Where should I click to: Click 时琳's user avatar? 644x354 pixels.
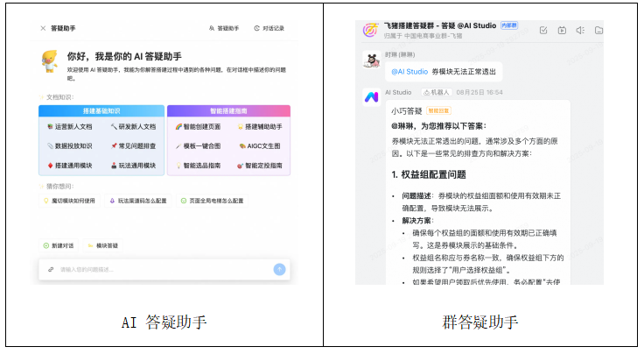click(x=372, y=60)
